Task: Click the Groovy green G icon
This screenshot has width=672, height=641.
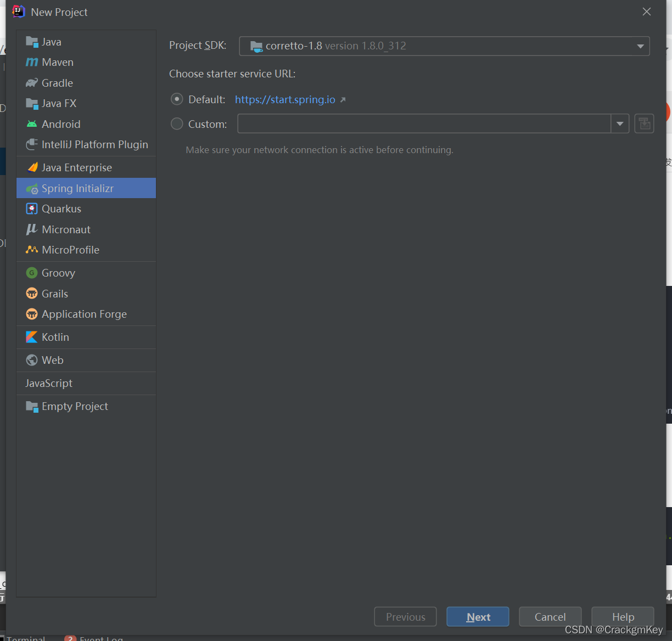Action: tap(32, 273)
